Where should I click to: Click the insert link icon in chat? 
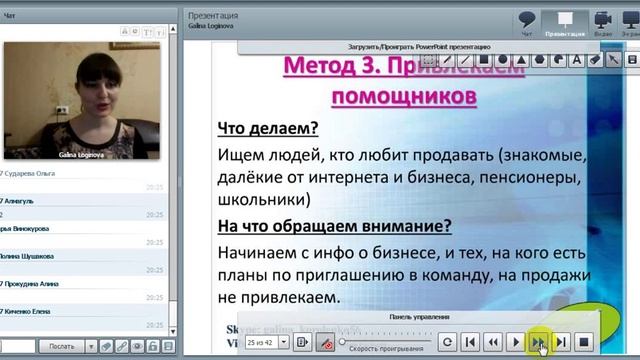tap(122, 346)
